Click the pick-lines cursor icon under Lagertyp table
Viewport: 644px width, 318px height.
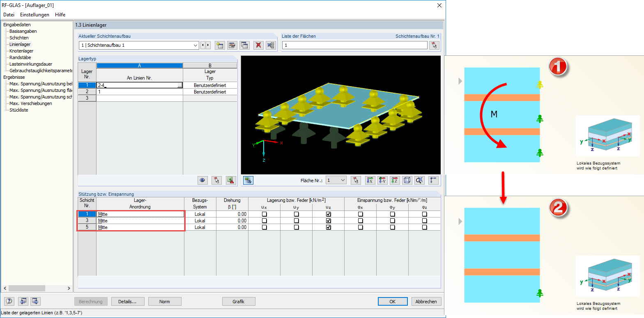216,180
